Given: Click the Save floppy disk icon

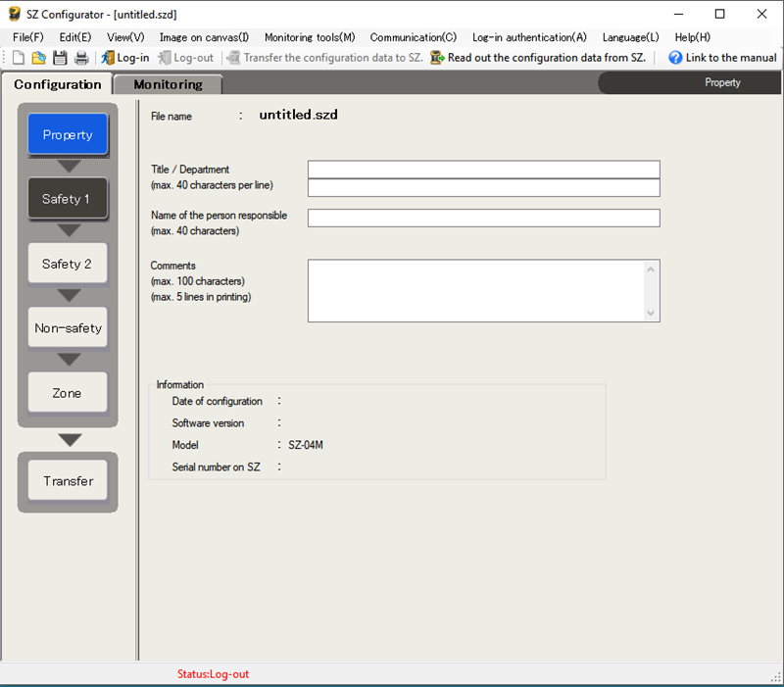Looking at the screenshot, I should [x=61, y=58].
